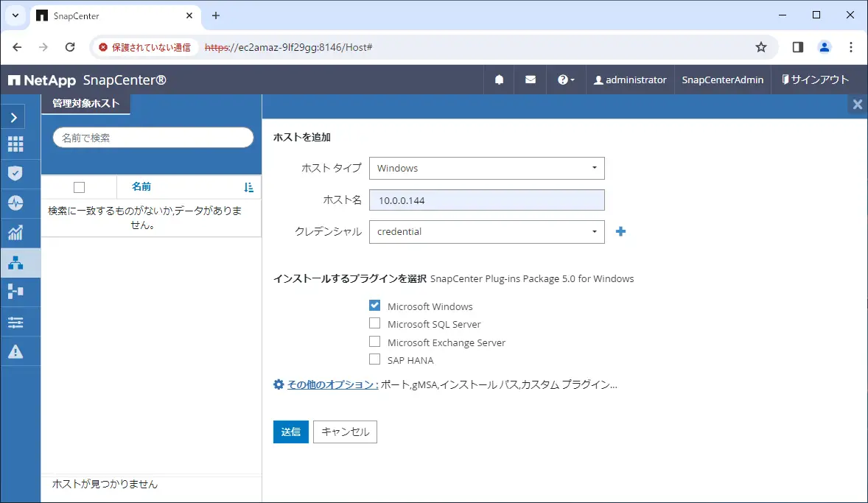Open the Dashboard grid icon
868x503 pixels.
(15, 144)
